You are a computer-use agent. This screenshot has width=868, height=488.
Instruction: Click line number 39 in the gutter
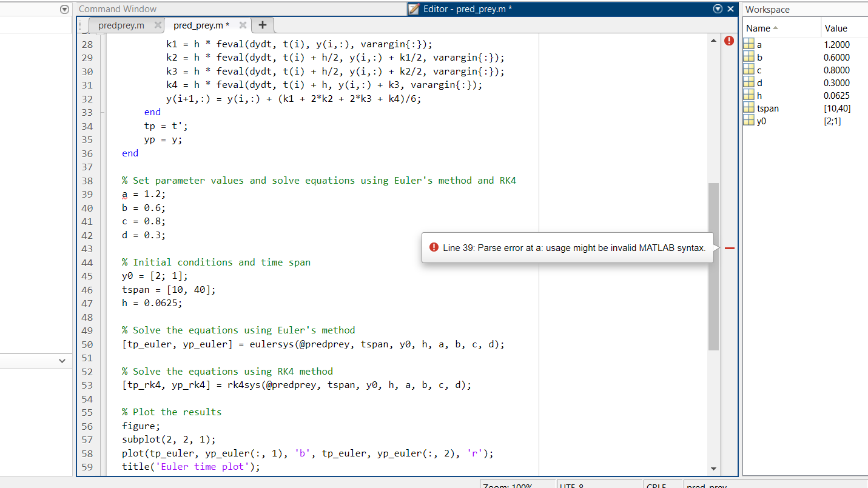(87, 194)
